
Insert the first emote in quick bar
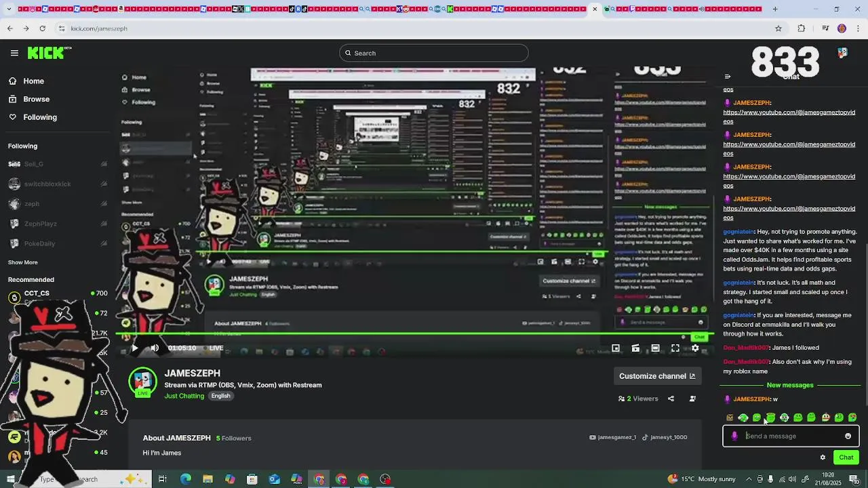coord(730,418)
